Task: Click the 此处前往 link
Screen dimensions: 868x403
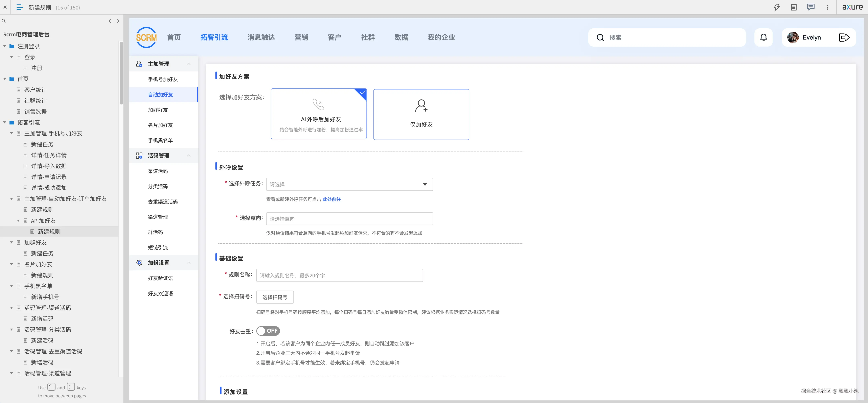Action: pos(332,199)
